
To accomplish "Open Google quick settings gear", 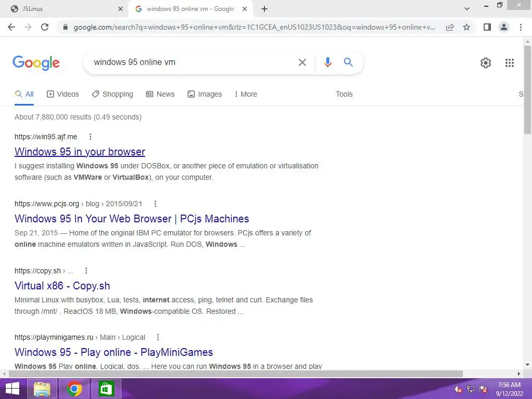I will [486, 63].
